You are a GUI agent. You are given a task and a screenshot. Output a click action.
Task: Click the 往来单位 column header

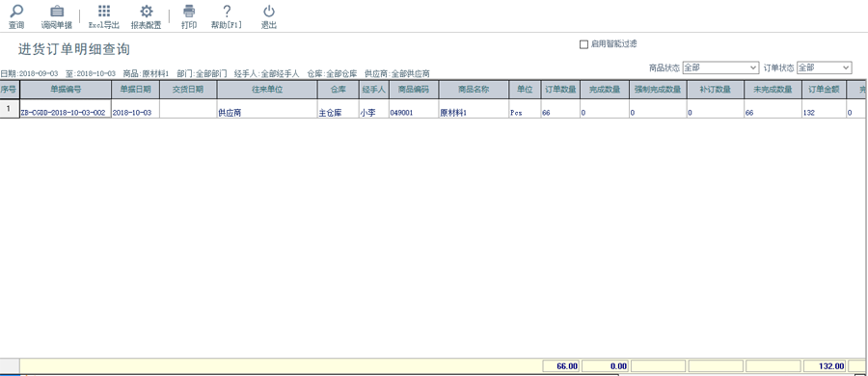tap(267, 90)
